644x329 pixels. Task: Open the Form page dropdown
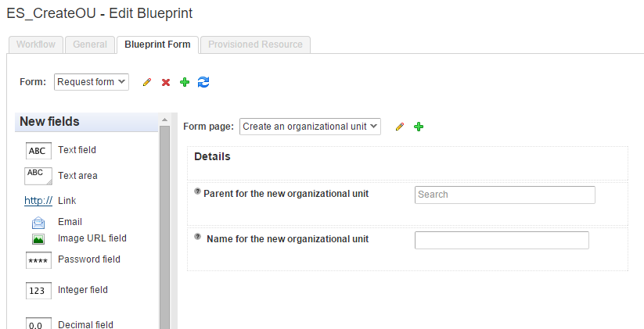310,127
